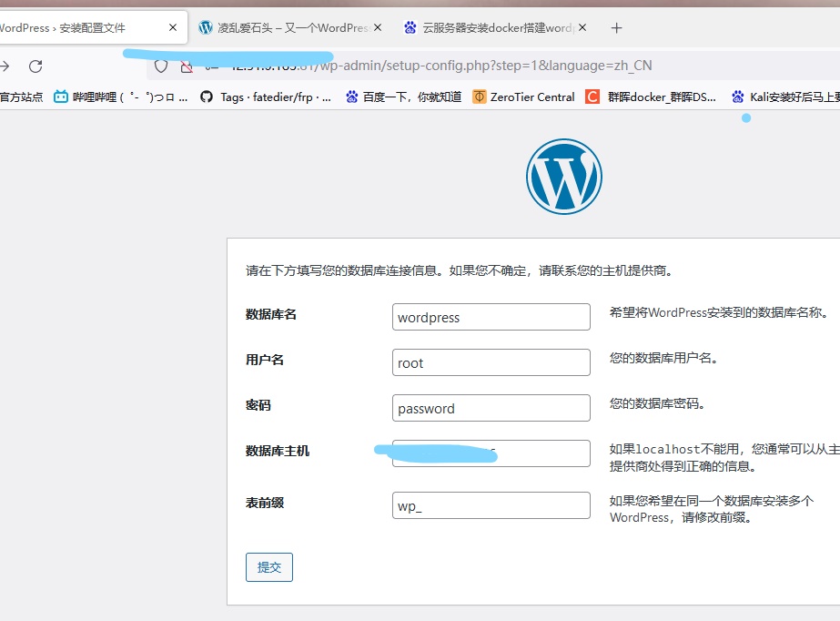Screen dimensions: 840x621
Task: Go forward with the browser arrow
Action: click(5, 66)
